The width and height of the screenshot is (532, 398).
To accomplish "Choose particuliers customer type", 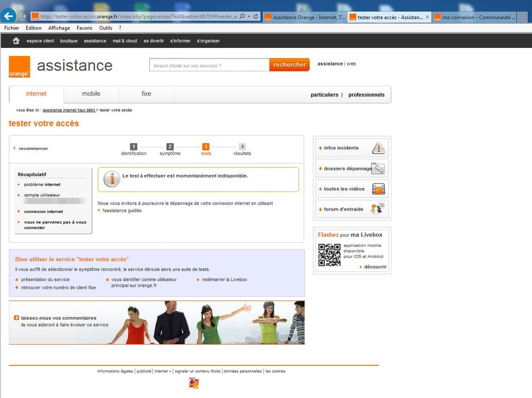I will pos(324,95).
